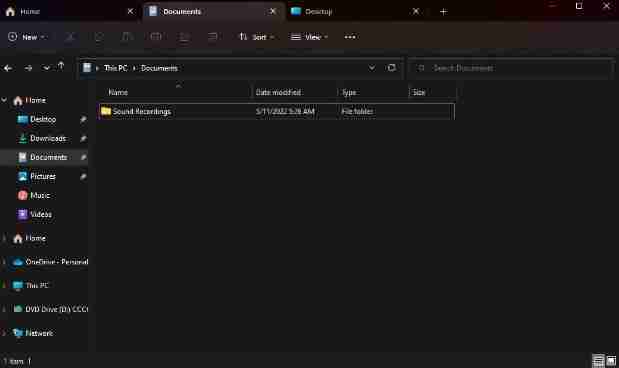The height and width of the screenshot is (368, 619).
Task: Expand the This PC node
Action: [4, 285]
